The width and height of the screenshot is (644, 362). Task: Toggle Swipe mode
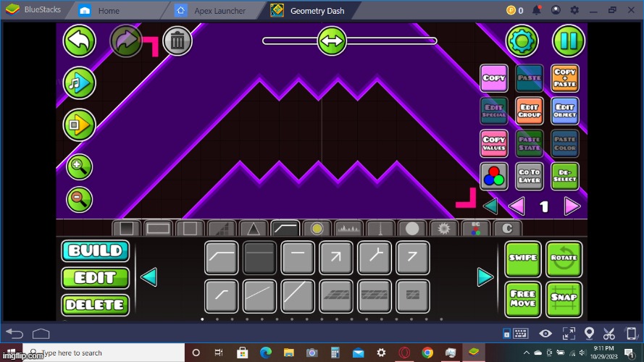coord(523,258)
